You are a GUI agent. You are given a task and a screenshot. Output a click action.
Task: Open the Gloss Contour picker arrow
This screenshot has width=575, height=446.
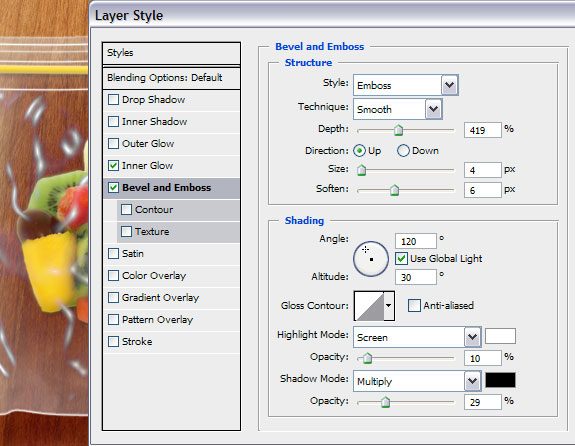tap(389, 306)
